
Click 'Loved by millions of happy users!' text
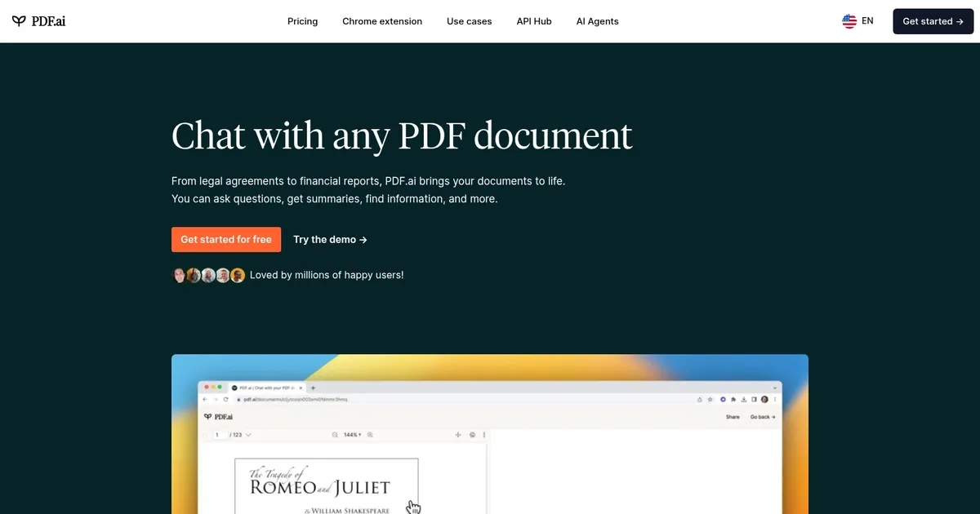(327, 276)
